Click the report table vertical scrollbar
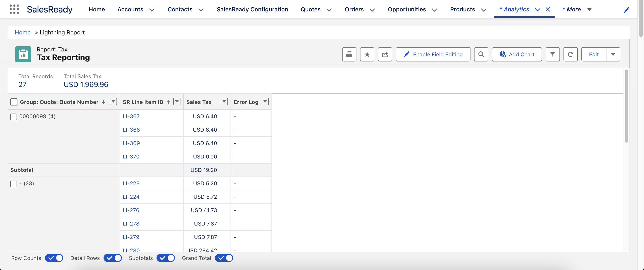Image resolution: width=644 pixels, height=270 pixels. pos(626,106)
